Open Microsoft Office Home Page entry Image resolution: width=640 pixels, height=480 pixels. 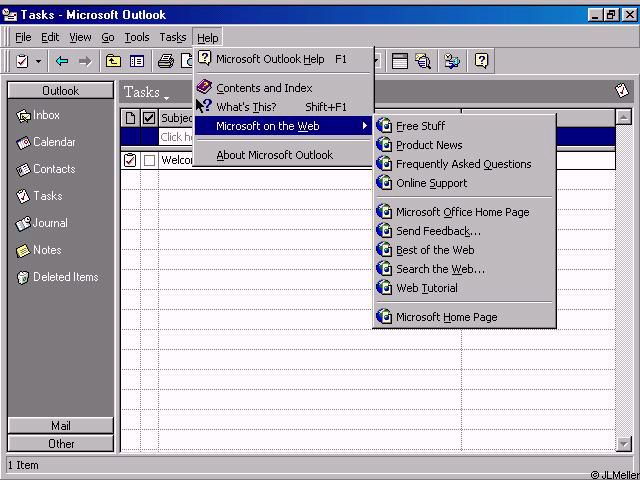click(464, 212)
